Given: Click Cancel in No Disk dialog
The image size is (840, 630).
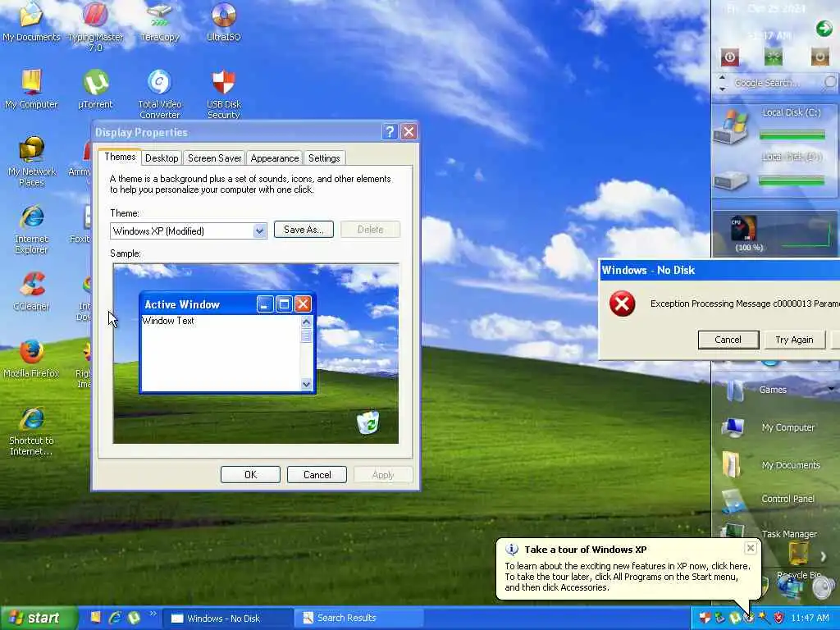Looking at the screenshot, I should (728, 340).
